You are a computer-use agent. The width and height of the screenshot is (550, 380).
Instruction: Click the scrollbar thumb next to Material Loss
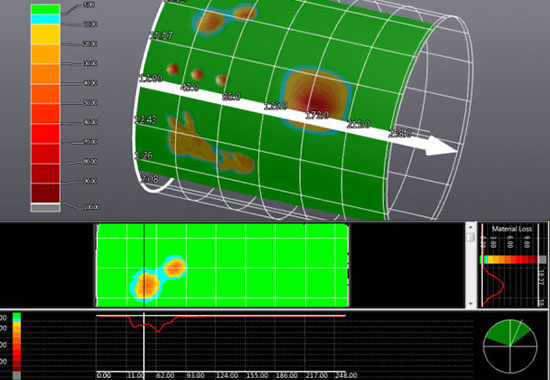point(471,237)
